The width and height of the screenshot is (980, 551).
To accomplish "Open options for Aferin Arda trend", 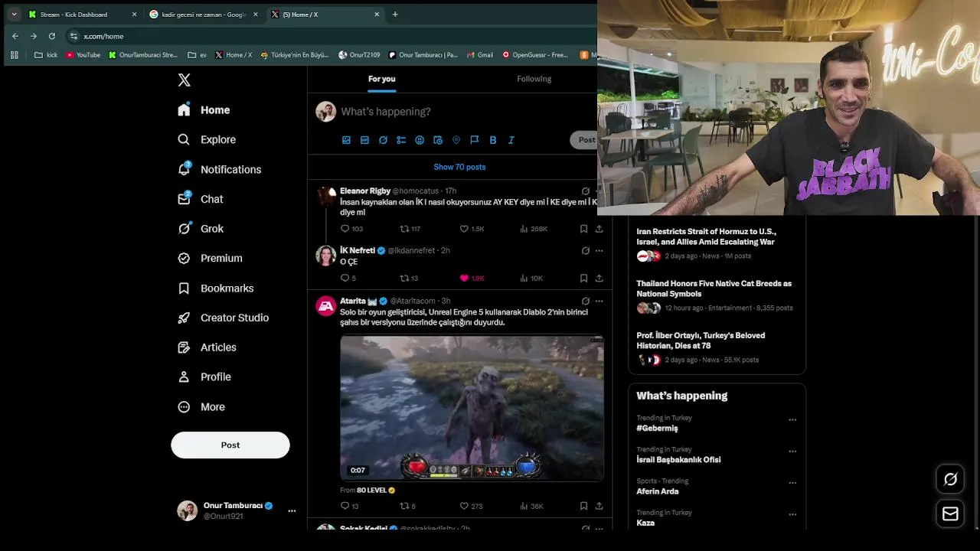I will 792,483.
